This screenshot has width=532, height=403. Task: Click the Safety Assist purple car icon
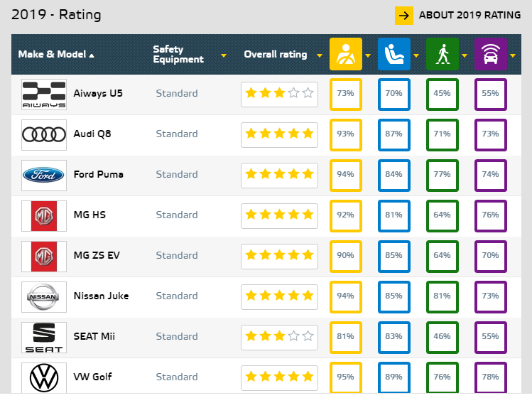click(x=491, y=54)
